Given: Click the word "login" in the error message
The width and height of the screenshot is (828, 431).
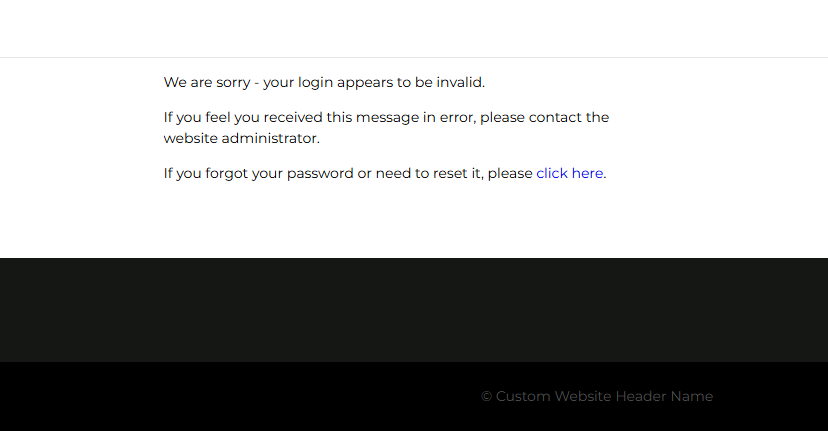Looking at the screenshot, I should pyautogui.click(x=316, y=82).
